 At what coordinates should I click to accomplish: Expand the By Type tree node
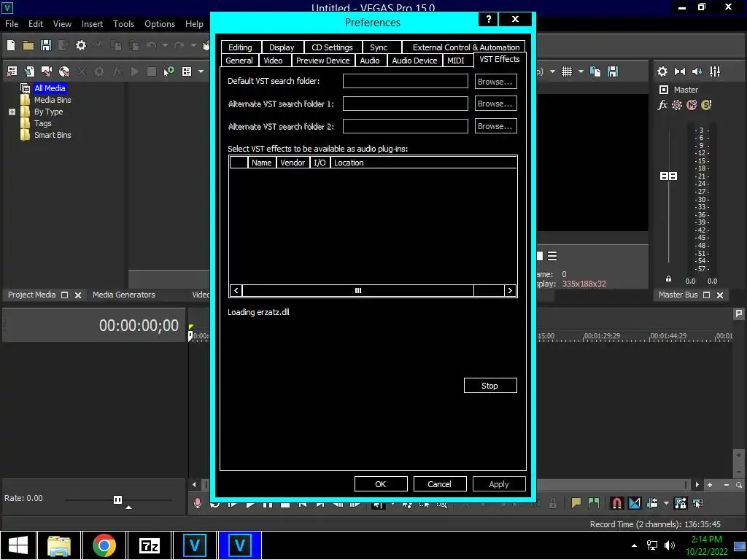point(12,112)
